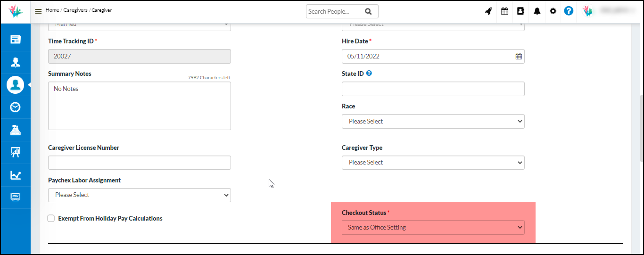Screen dimensions: 644x255
Task: Toggle Exempt From Holiday Pay Calculations checkbox
Action: [x=51, y=218]
